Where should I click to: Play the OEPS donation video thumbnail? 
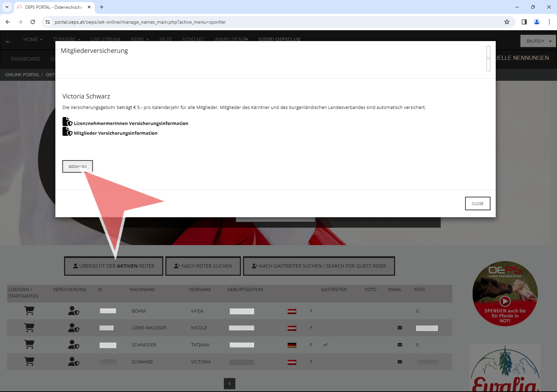point(505,301)
